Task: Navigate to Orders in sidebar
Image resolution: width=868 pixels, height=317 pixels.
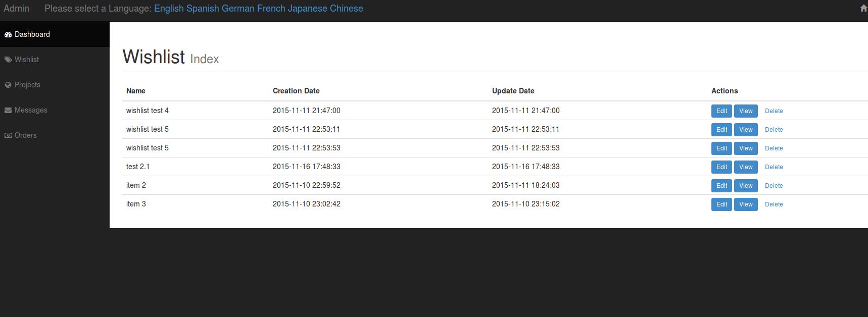Action: click(55, 135)
